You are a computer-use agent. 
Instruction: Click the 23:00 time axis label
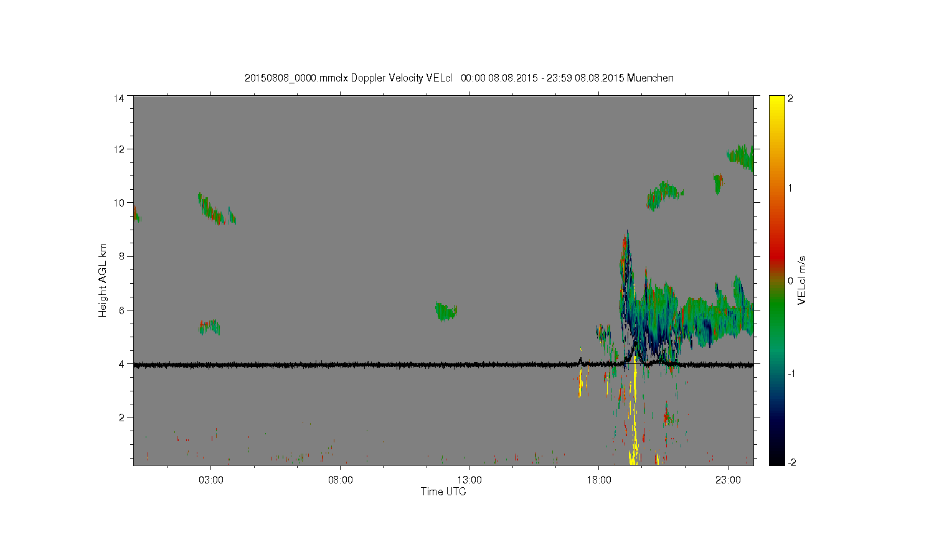(x=728, y=480)
